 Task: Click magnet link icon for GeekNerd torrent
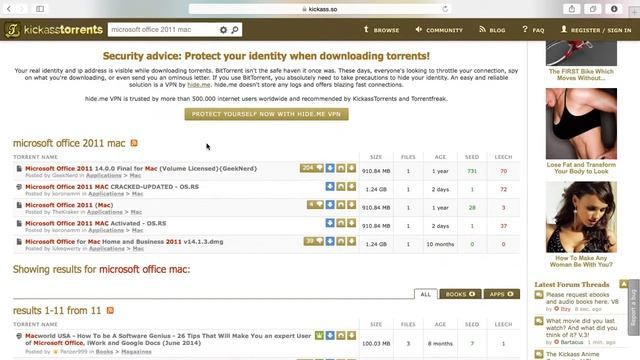pos(341,168)
